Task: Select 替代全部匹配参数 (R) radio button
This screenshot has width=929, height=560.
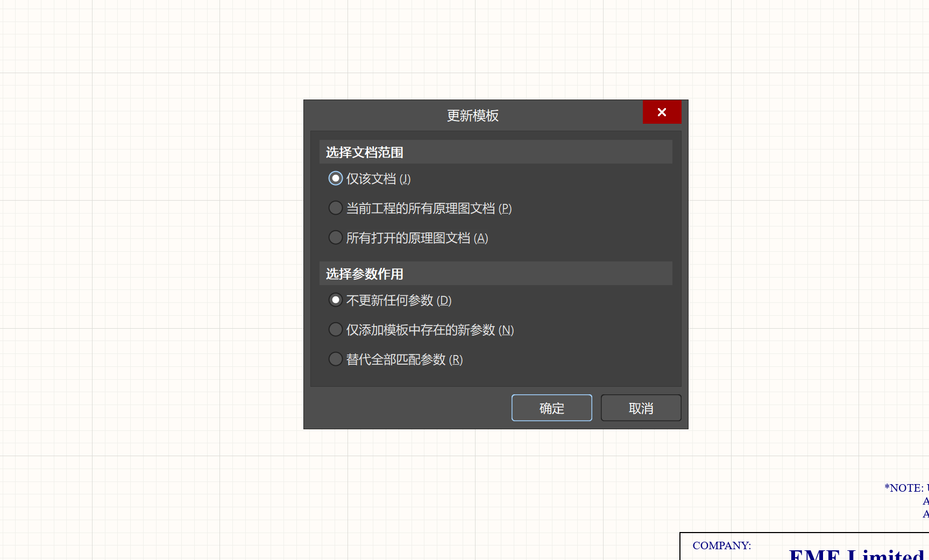Action: click(x=335, y=359)
